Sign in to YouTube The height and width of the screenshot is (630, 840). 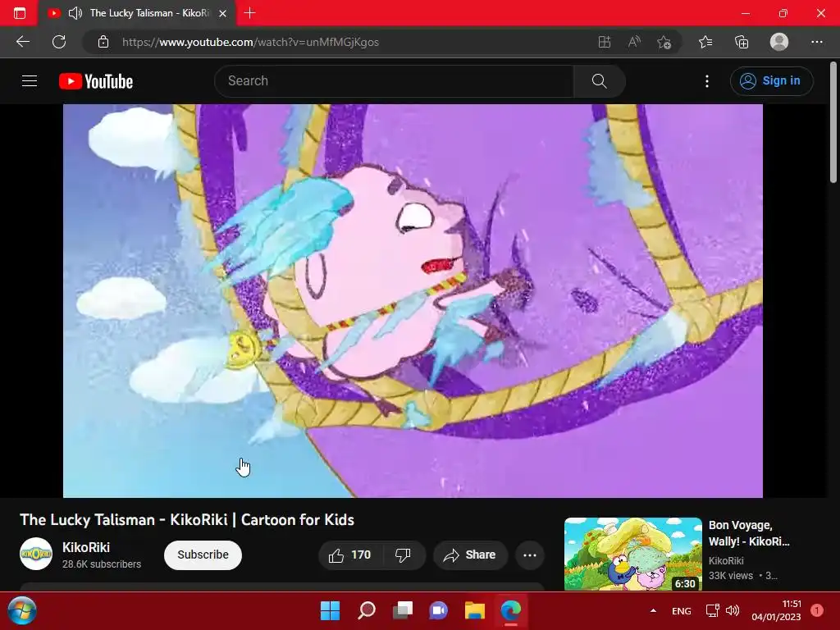771,81
